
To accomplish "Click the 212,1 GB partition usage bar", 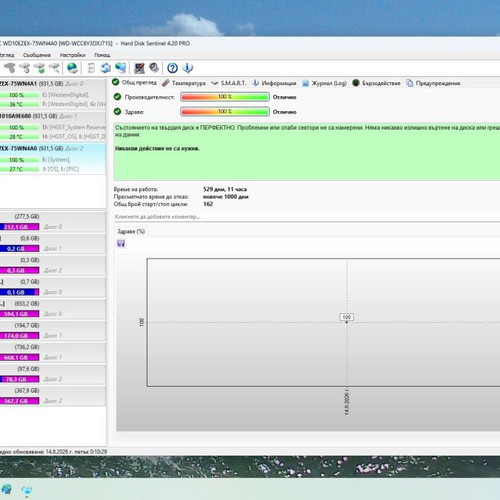I will [19, 227].
